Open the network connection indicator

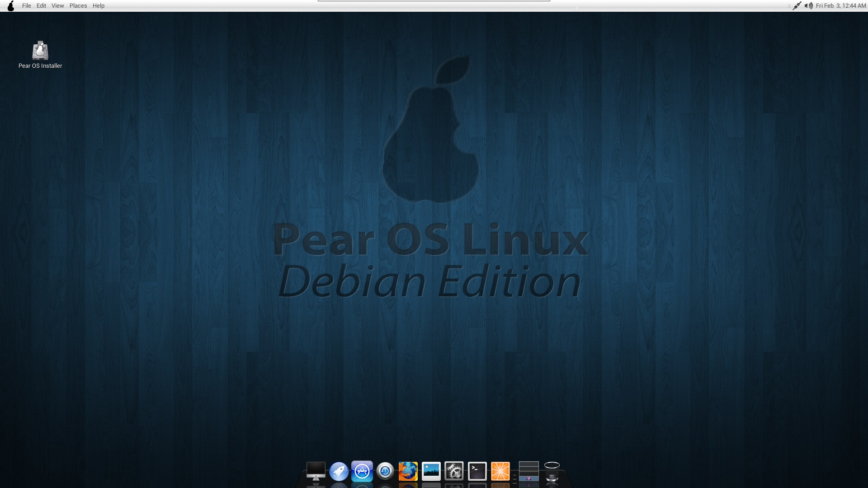(797, 6)
